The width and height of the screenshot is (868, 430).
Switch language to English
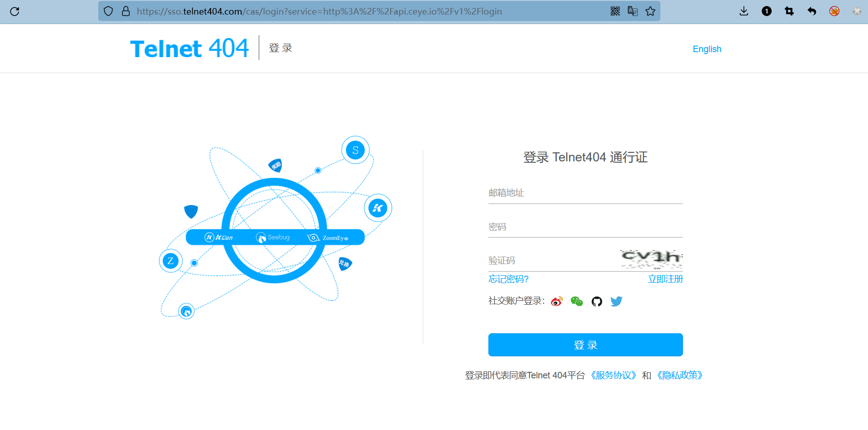[x=707, y=49]
